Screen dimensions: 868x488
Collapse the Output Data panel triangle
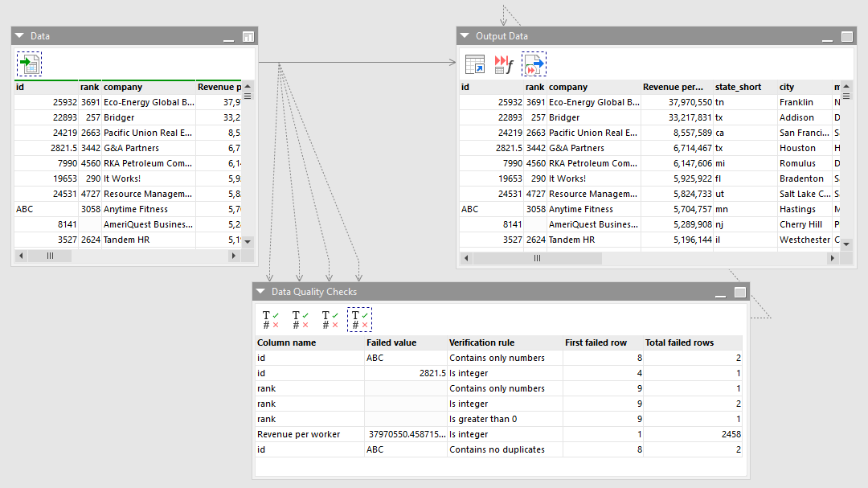click(465, 35)
